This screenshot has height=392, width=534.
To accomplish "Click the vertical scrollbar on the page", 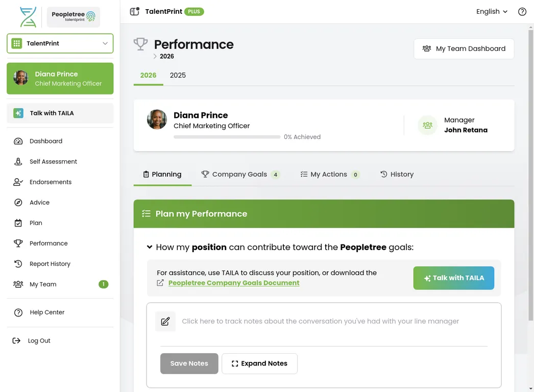I will 530,176.
